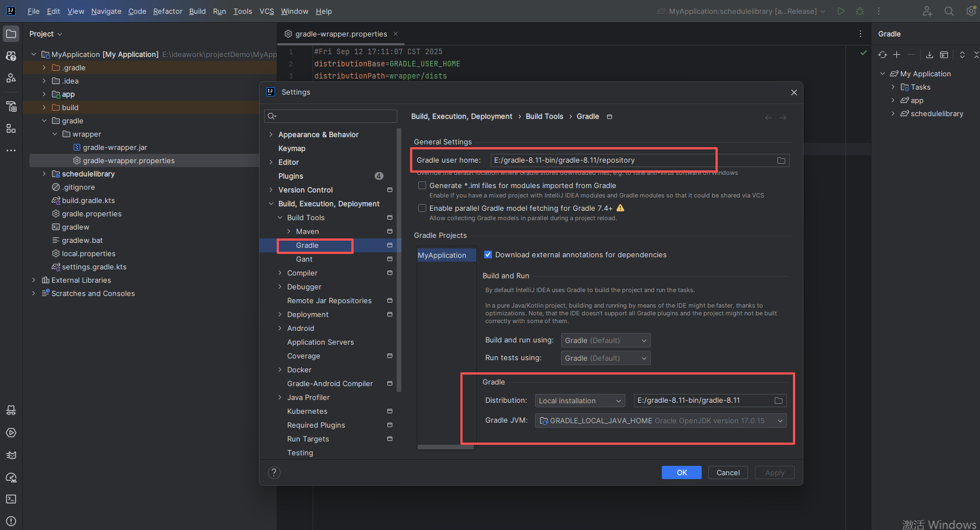Expand Version Control settings node

(x=271, y=190)
